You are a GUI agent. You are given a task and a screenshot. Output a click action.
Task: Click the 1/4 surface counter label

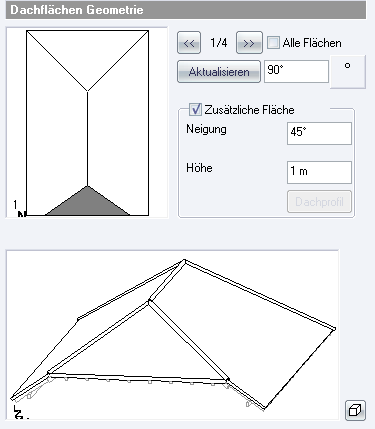pos(219,43)
